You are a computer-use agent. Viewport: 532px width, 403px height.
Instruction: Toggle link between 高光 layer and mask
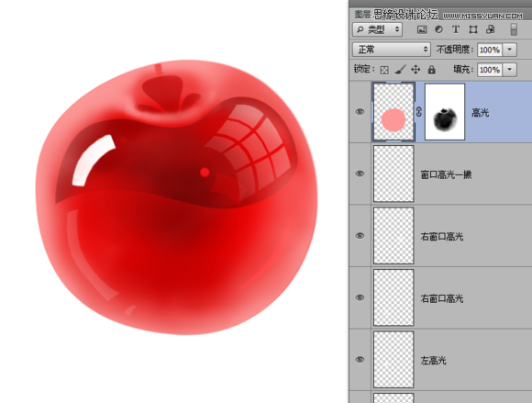(419, 112)
